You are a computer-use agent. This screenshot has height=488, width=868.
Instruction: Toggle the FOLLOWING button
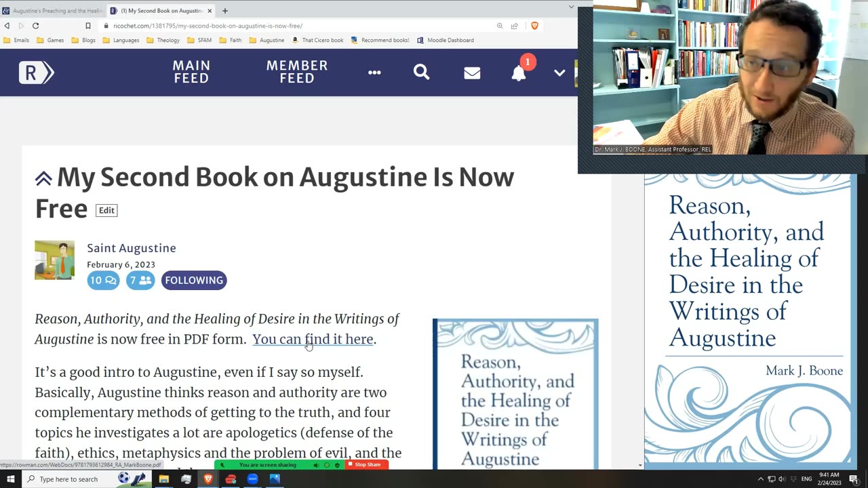tap(194, 280)
